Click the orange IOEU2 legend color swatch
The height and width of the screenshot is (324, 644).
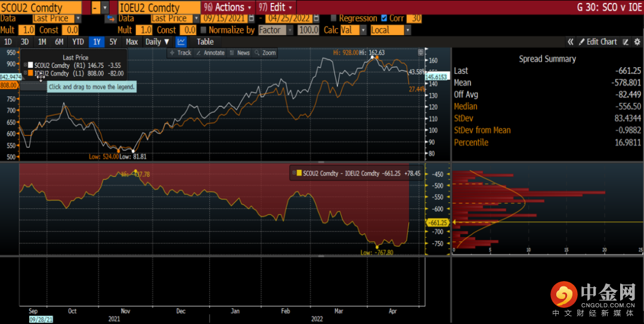[x=30, y=73]
